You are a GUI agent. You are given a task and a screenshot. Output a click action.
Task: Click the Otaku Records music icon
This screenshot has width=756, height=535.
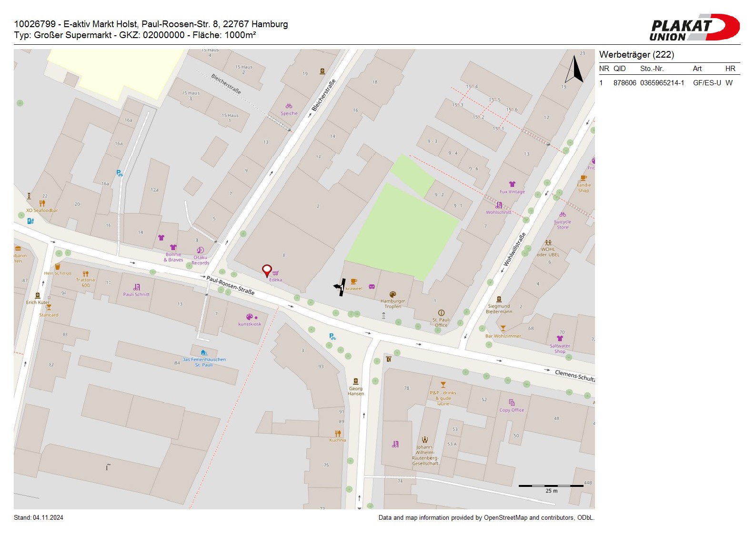click(x=200, y=250)
